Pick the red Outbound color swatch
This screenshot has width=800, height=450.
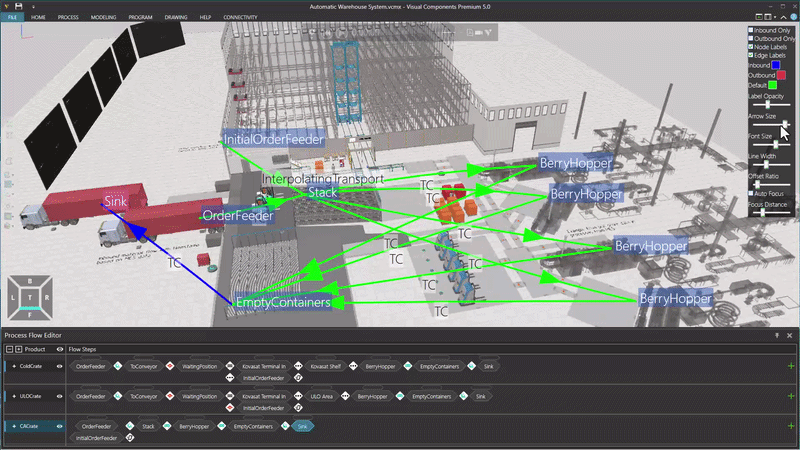pos(781,75)
